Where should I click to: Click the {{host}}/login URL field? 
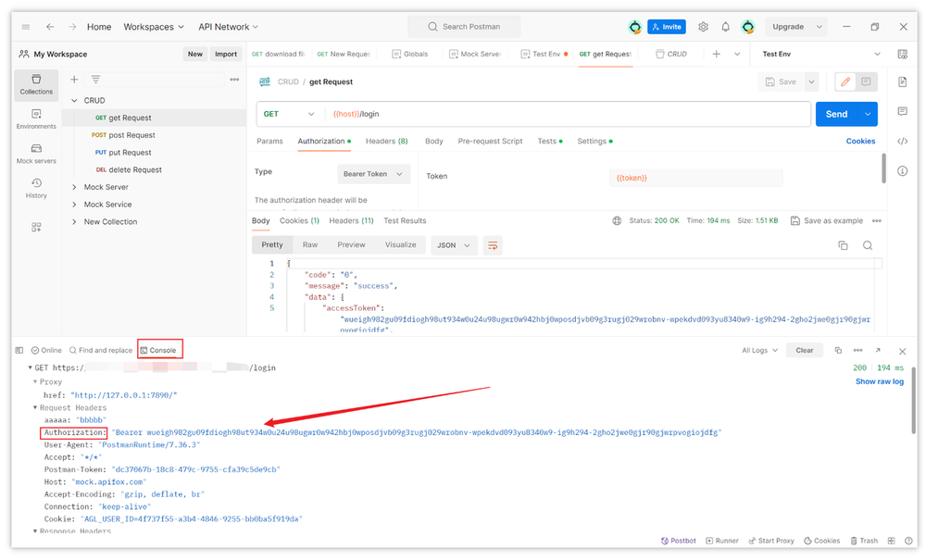pyautogui.click(x=565, y=114)
